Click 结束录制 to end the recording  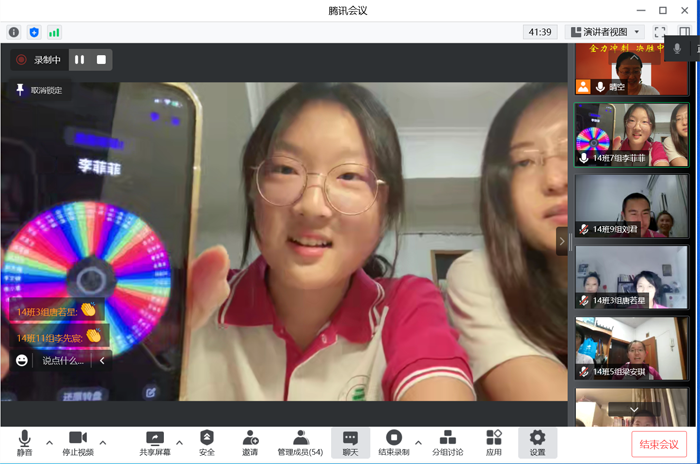coord(394,443)
